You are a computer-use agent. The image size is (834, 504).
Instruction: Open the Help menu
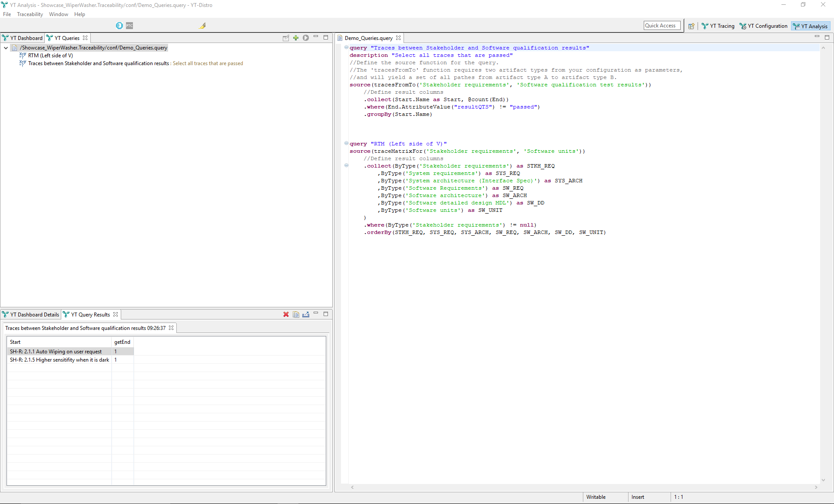79,14
